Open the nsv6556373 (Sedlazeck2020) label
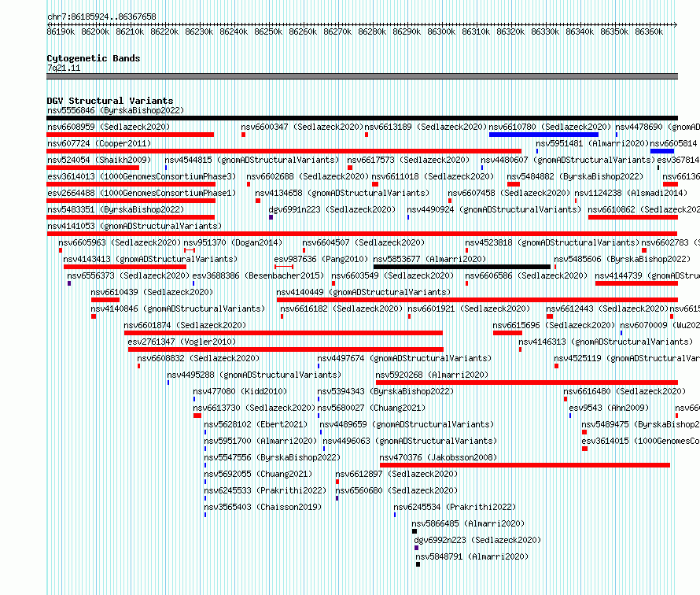This screenshot has height=595, width=700. tap(128, 275)
